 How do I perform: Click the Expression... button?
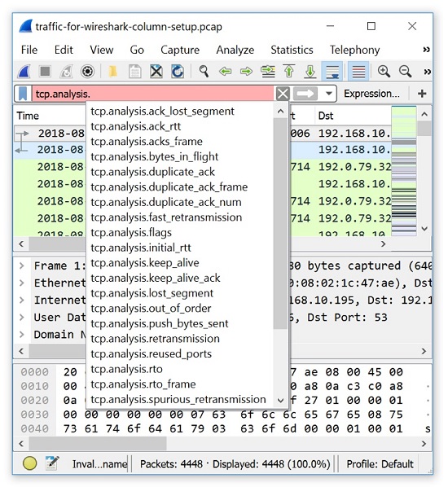[x=371, y=94]
